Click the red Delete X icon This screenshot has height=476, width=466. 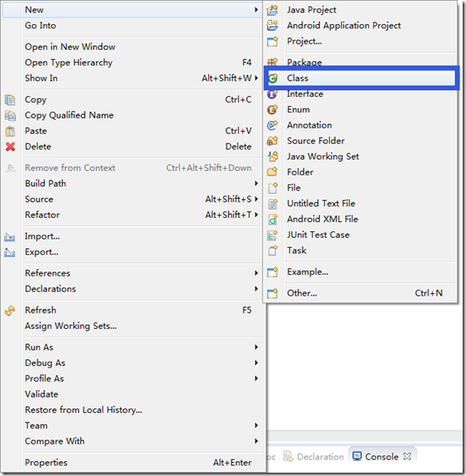point(10,147)
